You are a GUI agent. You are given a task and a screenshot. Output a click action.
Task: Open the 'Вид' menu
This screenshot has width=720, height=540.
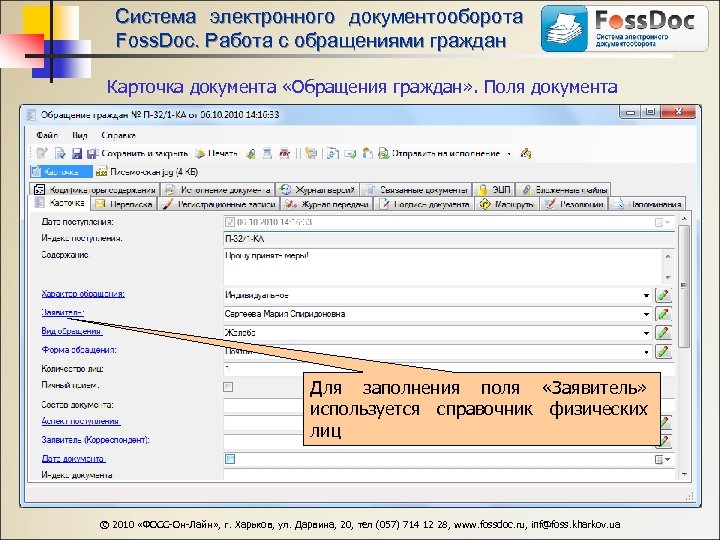(x=79, y=135)
